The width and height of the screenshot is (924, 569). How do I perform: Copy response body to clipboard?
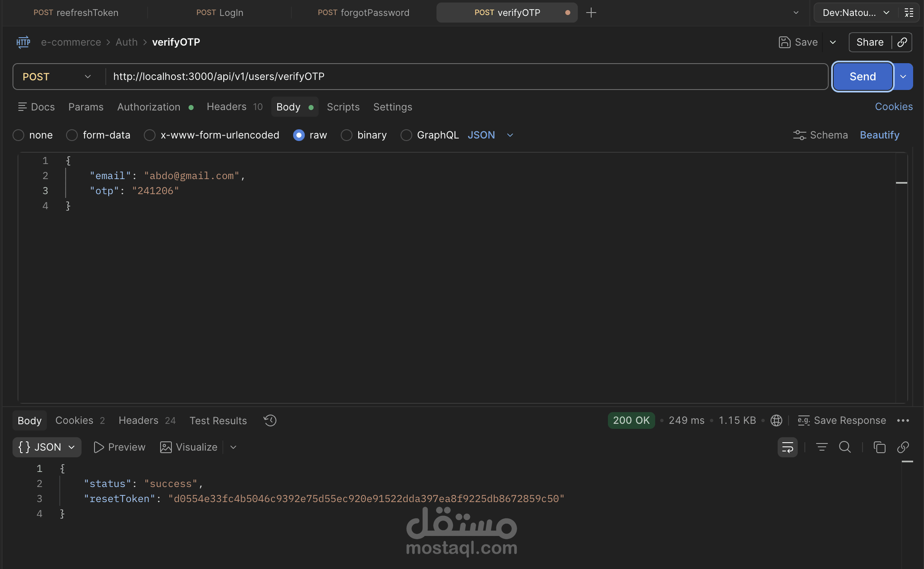879,447
